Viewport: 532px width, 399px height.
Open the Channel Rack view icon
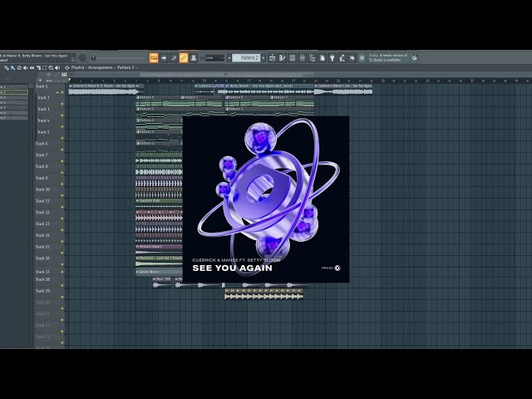tap(292, 58)
